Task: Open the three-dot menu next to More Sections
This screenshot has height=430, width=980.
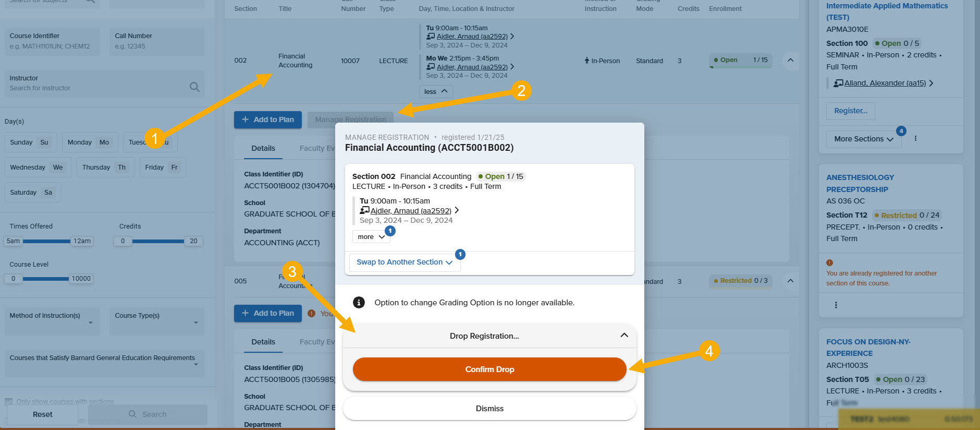Action: 915,139
